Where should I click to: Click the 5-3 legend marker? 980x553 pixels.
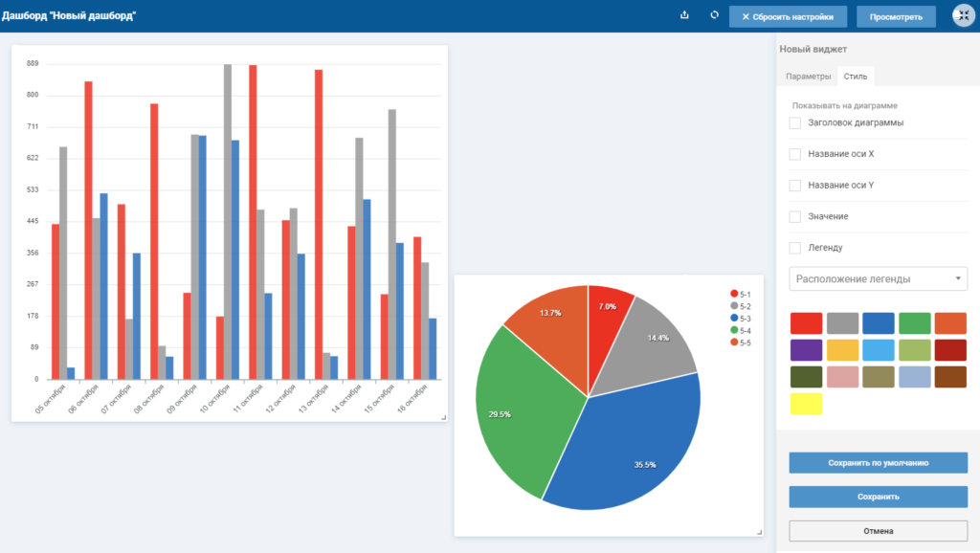(x=734, y=318)
